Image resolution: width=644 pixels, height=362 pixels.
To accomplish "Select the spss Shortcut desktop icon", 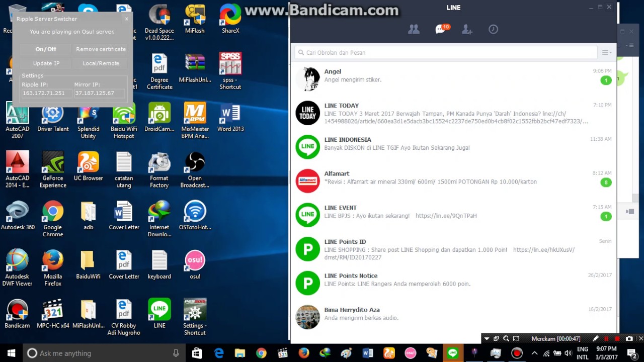I will [230, 71].
